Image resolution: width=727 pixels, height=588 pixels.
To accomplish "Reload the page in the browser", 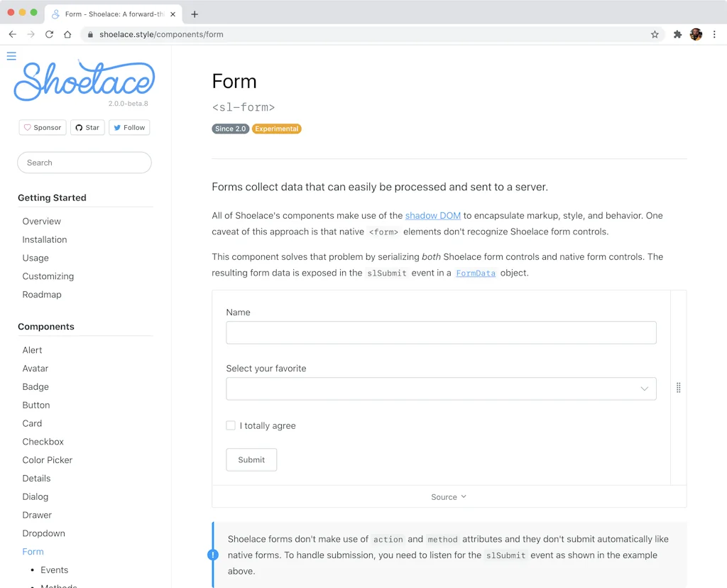I will tap(48, 33).
